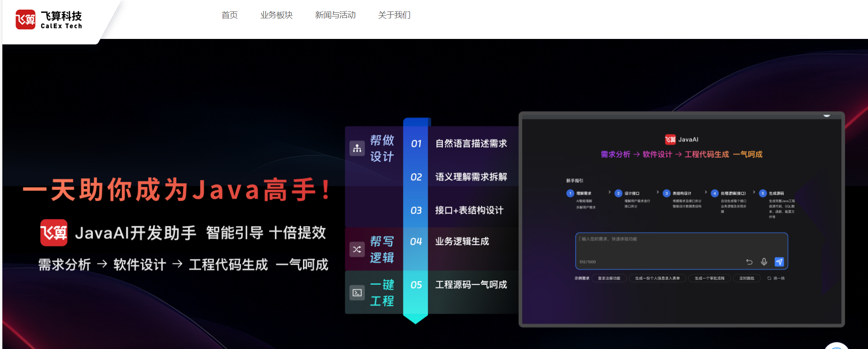Click step 4 circle 处理逻辑(接口)
Screen dimensions: 868x349
pyautogui.click(x=715, y=193)
